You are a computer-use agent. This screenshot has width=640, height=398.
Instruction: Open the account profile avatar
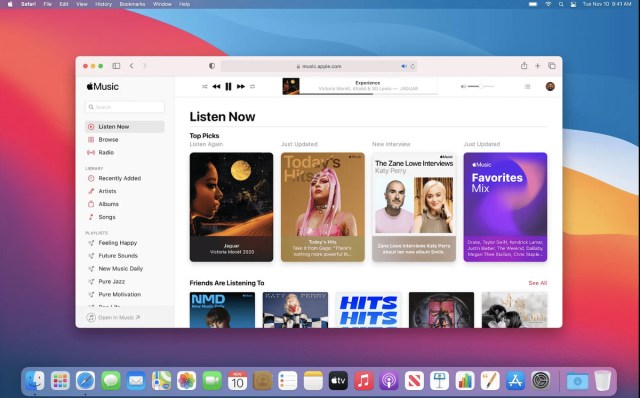click(x=550, y=87)
